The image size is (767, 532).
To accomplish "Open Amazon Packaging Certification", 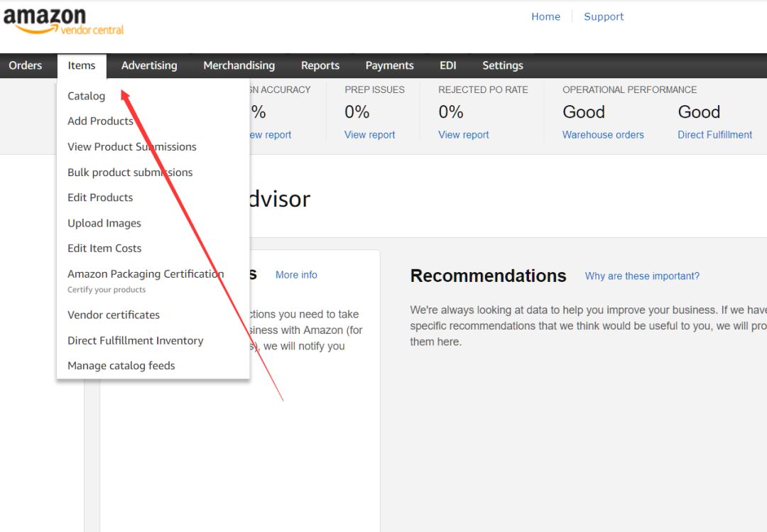I will (146, 273).
